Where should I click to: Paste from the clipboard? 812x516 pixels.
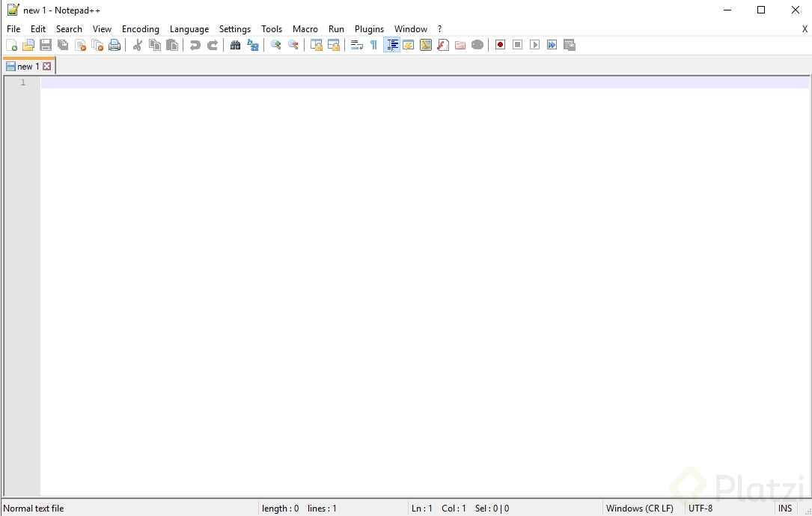point(171,45)
